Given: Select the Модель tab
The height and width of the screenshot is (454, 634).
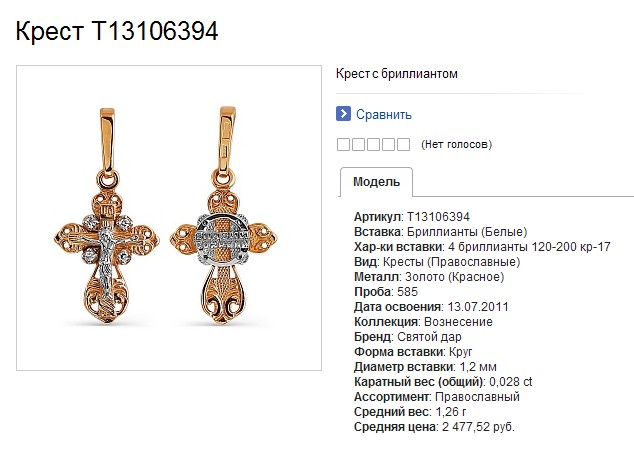Looking at the screenshot, I should coord(376,182).
